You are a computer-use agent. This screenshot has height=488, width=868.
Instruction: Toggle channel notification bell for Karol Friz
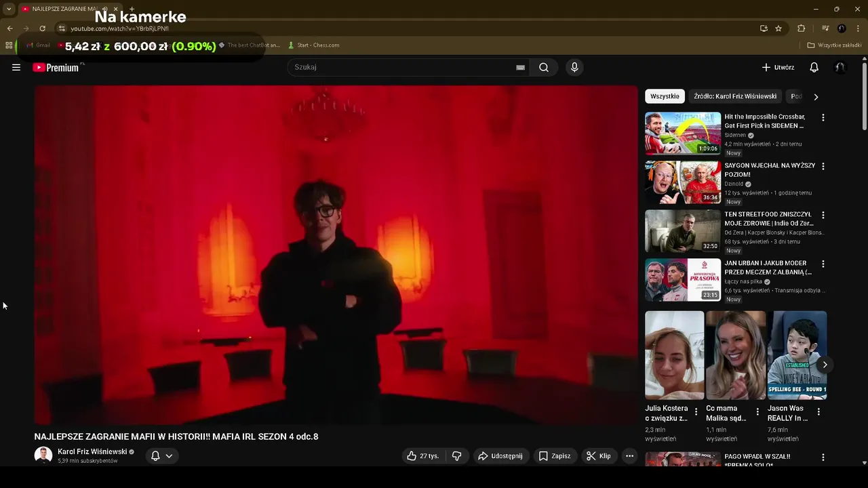click(x=155, y=456)
